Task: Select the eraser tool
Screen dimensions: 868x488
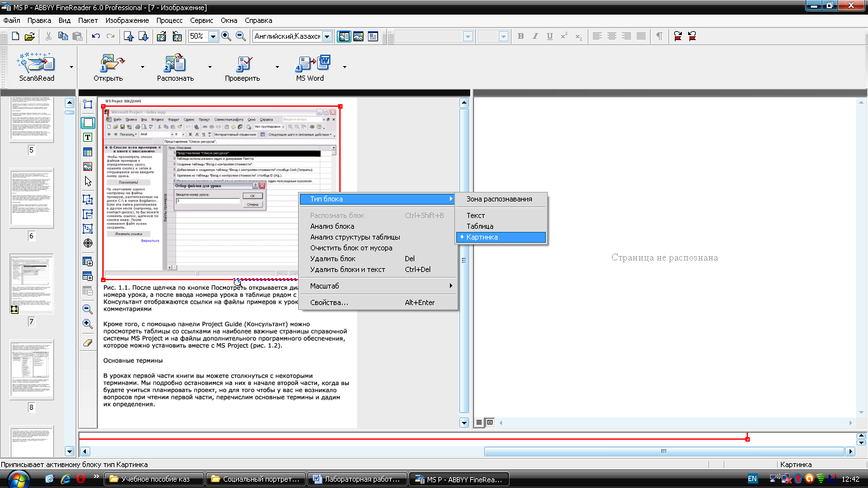Action: (88, 342)
